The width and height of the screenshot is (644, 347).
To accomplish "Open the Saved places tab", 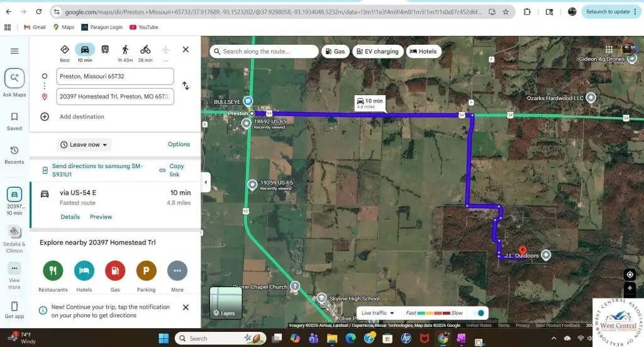I will point(14,121).
